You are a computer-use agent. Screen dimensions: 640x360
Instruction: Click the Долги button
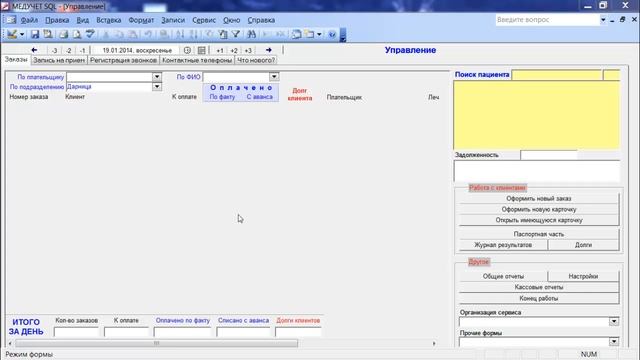tap(583, 245)
